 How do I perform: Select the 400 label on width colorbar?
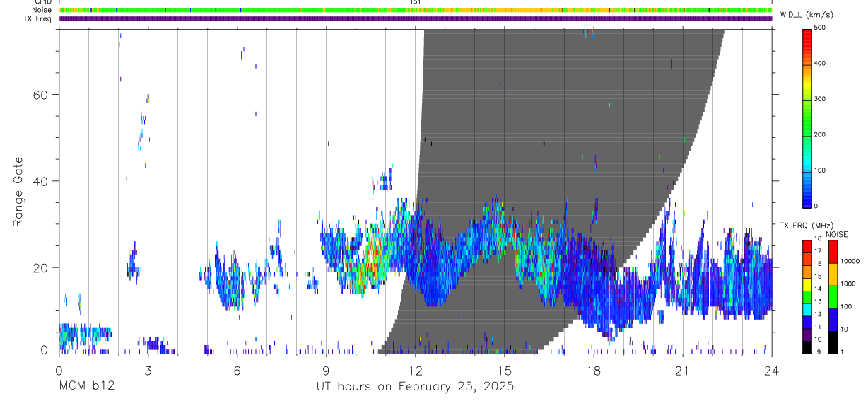pyautogui.click(x=821, y=63)
